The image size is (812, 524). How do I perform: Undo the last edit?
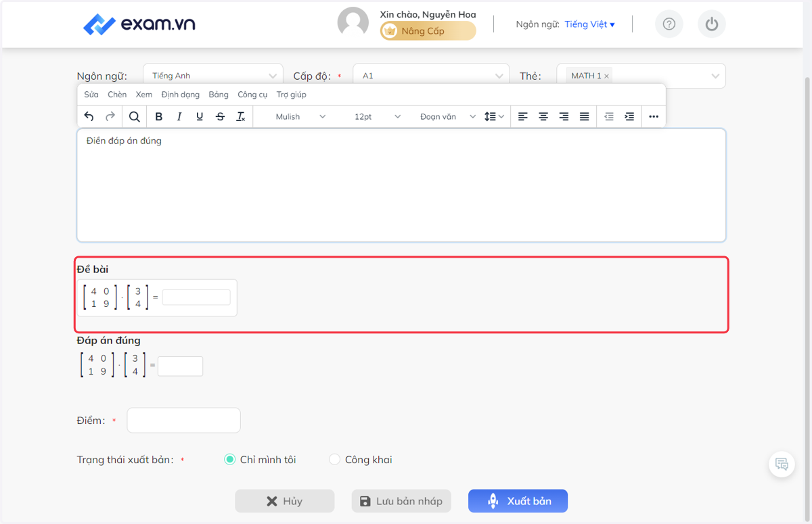click(89, 117)
